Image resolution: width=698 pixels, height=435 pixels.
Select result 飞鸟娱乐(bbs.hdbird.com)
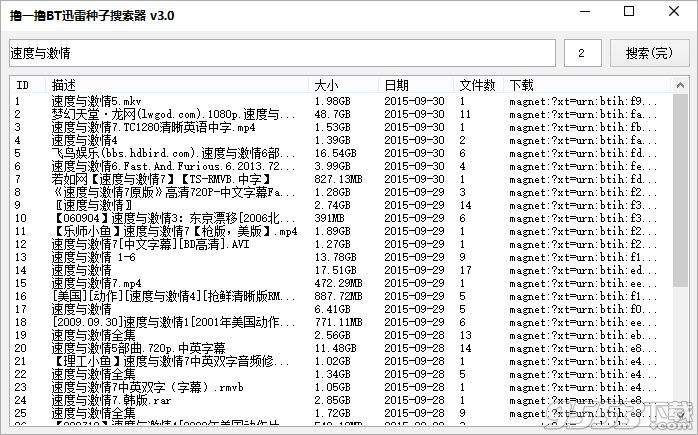[x=173, y=153]
